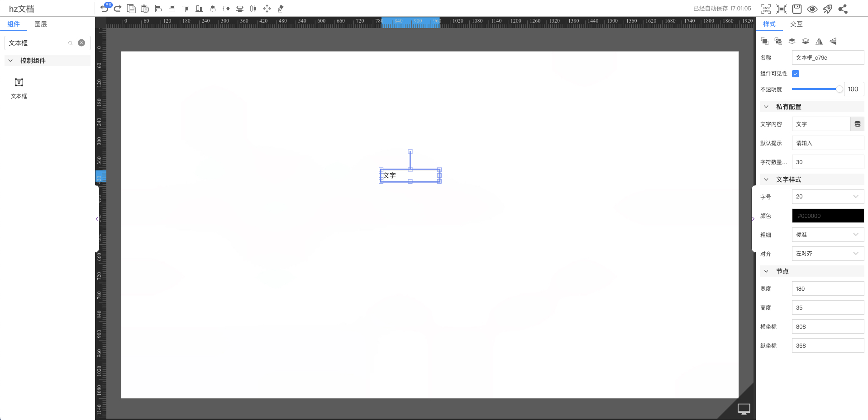Click the 纵坐标 input showing 368

pyautogui.click(x=828, y=345)
